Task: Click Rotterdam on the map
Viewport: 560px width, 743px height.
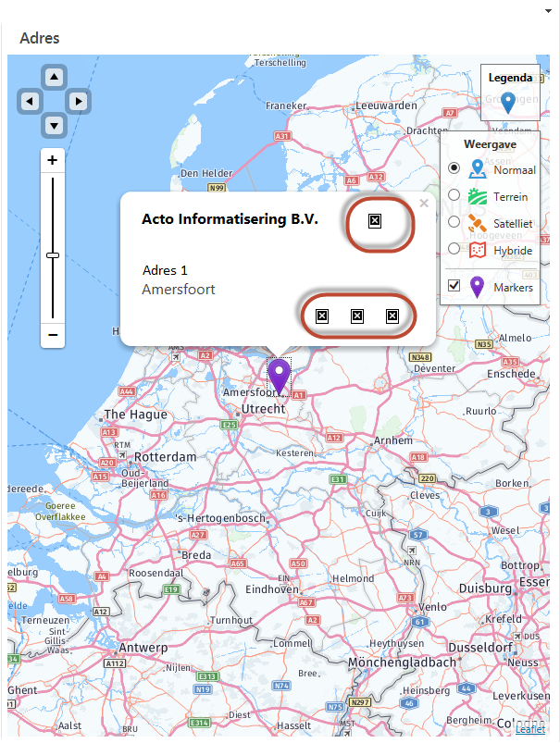Action: pos(165,457)
